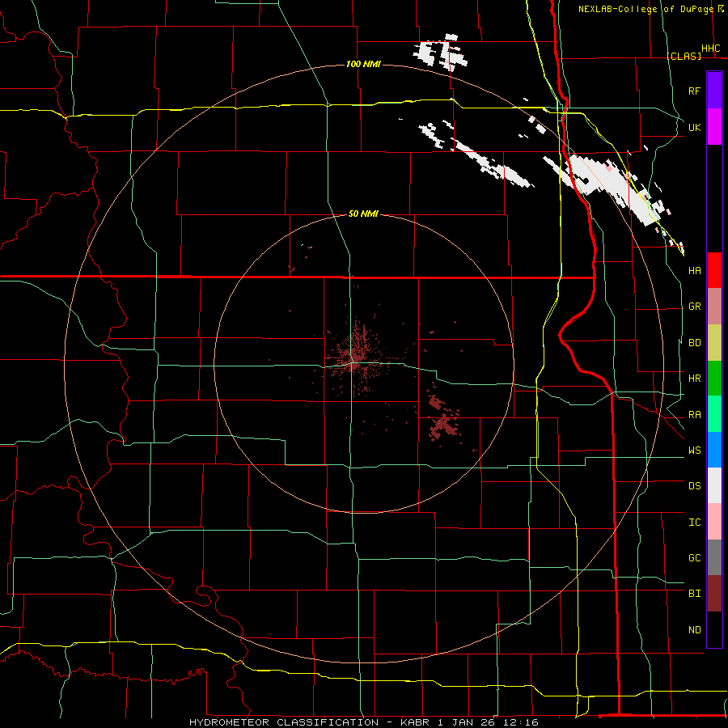This screenshot has height=728, width=728.
Task: Click the red HA legend color swatch
Action: point(714,270)
